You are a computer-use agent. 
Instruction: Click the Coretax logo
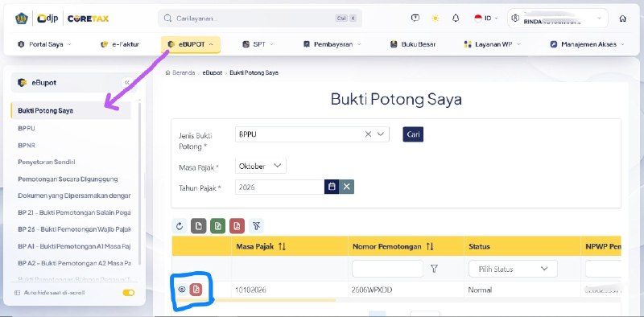pyautogui.click(x=88, y=19)
